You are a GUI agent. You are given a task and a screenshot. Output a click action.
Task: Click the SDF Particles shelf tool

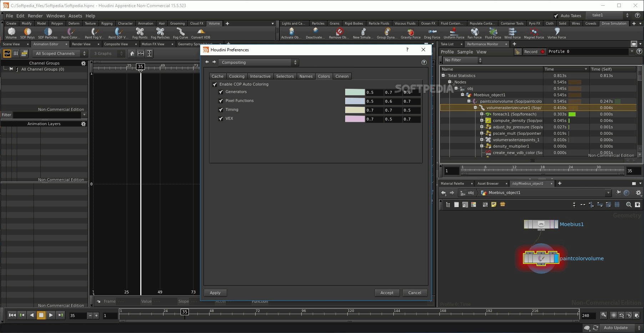[48, 34]
